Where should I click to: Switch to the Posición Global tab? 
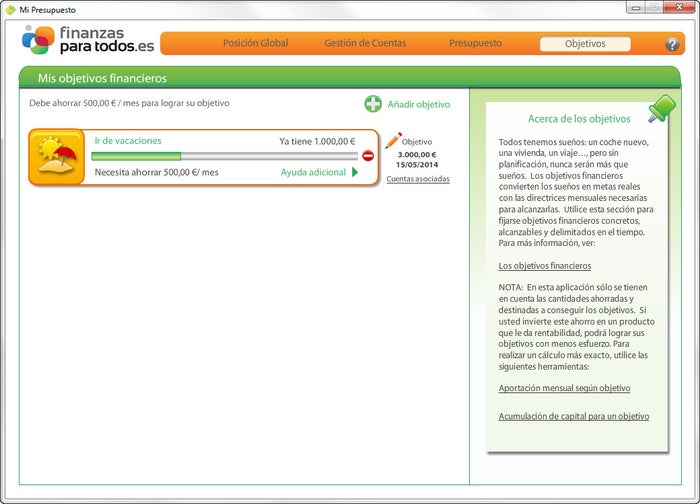tap(255, 43)
